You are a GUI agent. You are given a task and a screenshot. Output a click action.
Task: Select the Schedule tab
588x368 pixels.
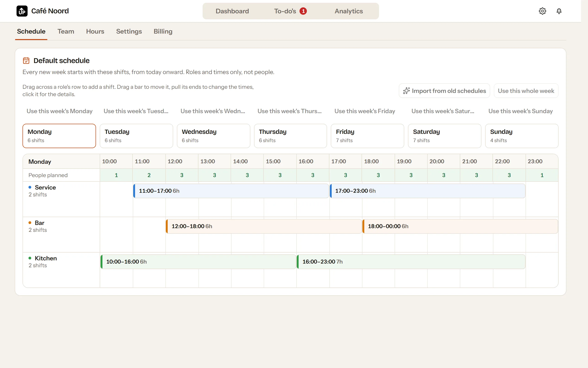(31, 32)
